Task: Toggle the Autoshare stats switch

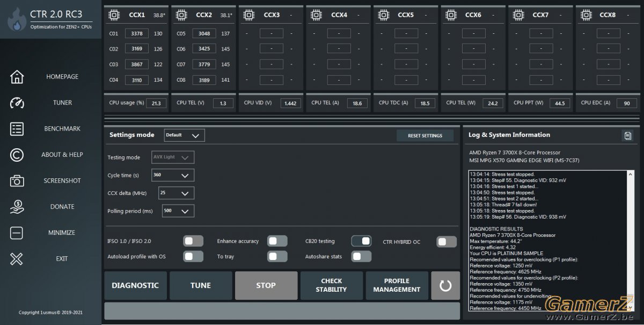Action: click(361, 256)
